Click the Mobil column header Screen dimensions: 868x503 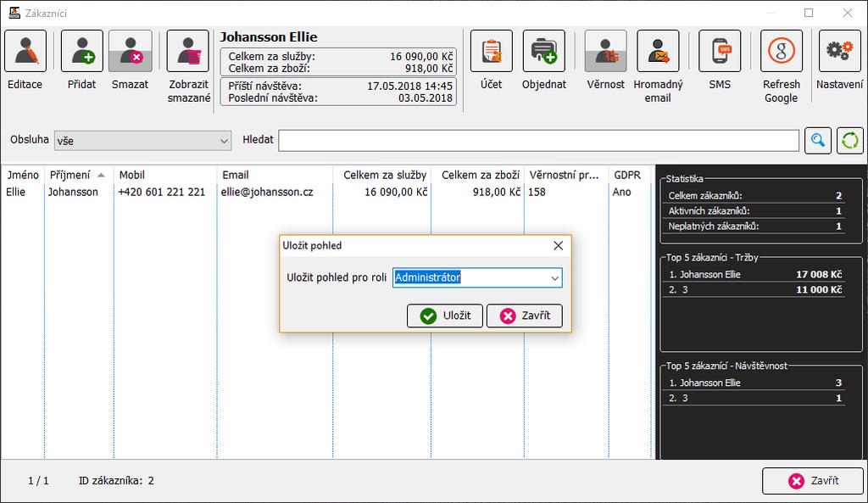(x=165, y=175)
